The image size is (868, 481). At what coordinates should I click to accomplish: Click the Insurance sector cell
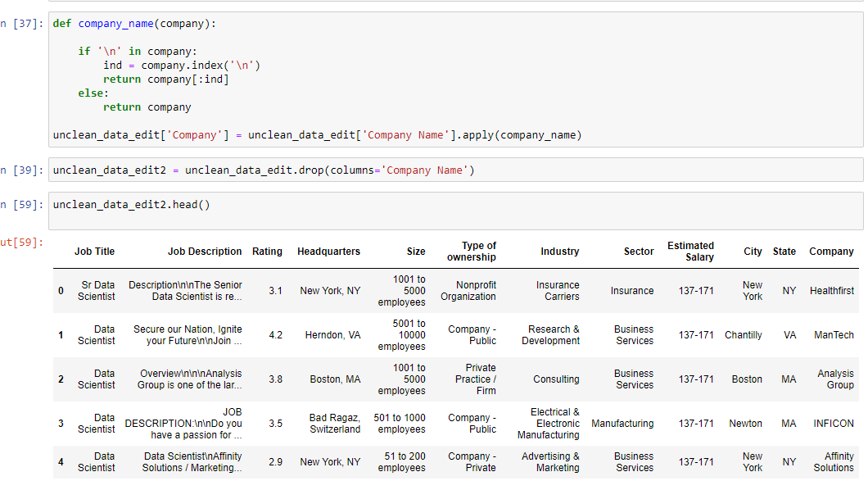tap(632, 290)
